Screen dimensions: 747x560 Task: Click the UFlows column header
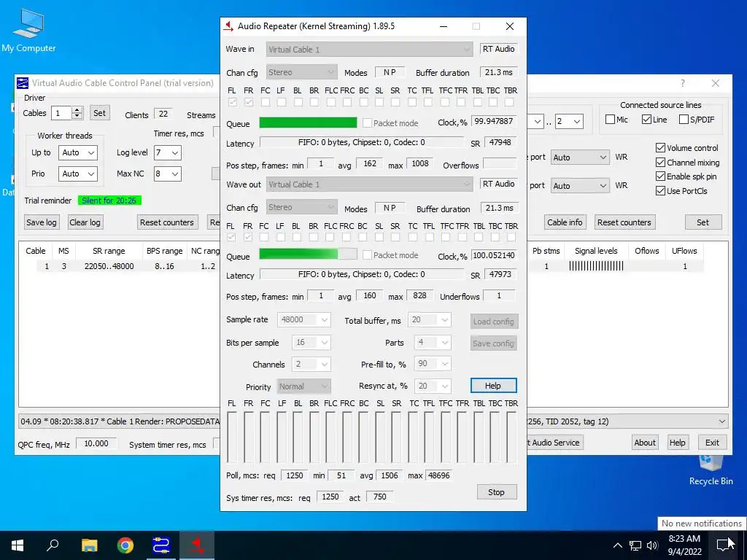(x=684, y=251)
